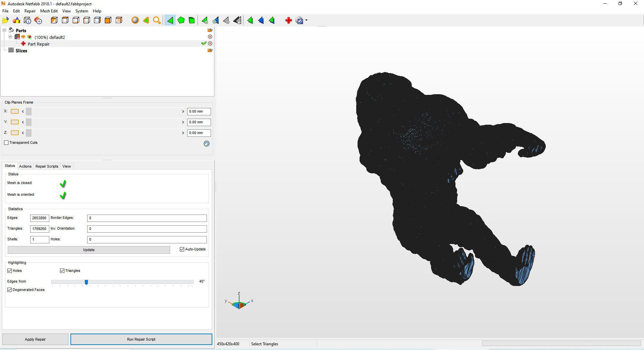Viewport: 644px width, 350px height.
Task: Click the Z clip plane slider thumb
Action: (x=29, y=133)
